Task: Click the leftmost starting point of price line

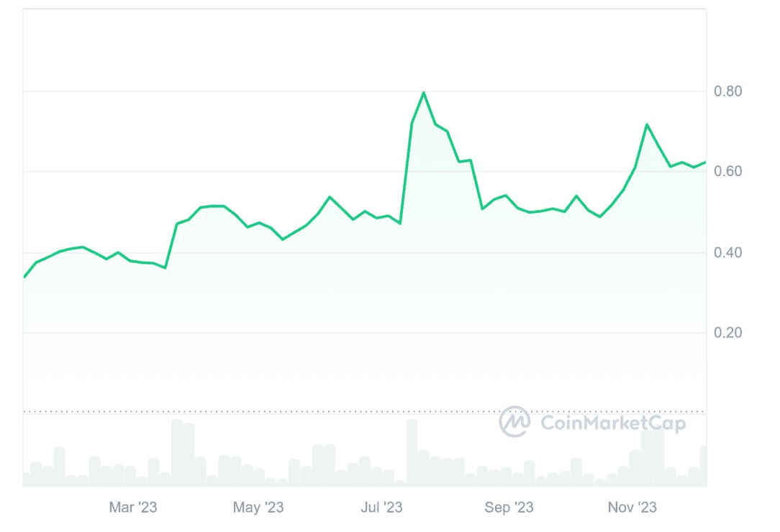Action: point(24,277)
